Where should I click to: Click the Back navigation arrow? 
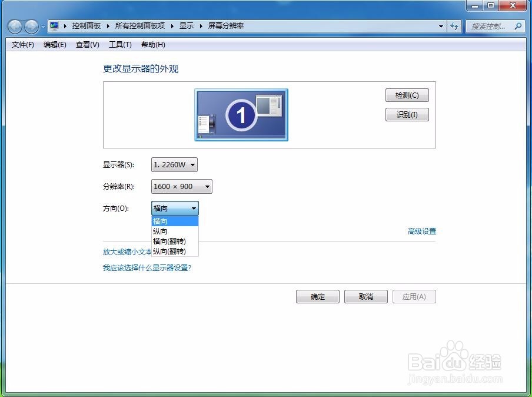pyautogui.click(x=15, y=27)
